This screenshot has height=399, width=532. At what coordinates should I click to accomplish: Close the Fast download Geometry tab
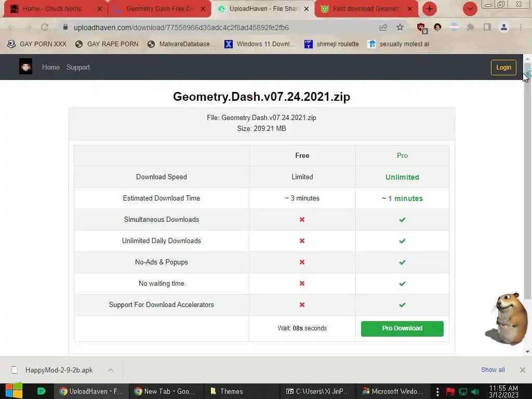tap(410, 9)
